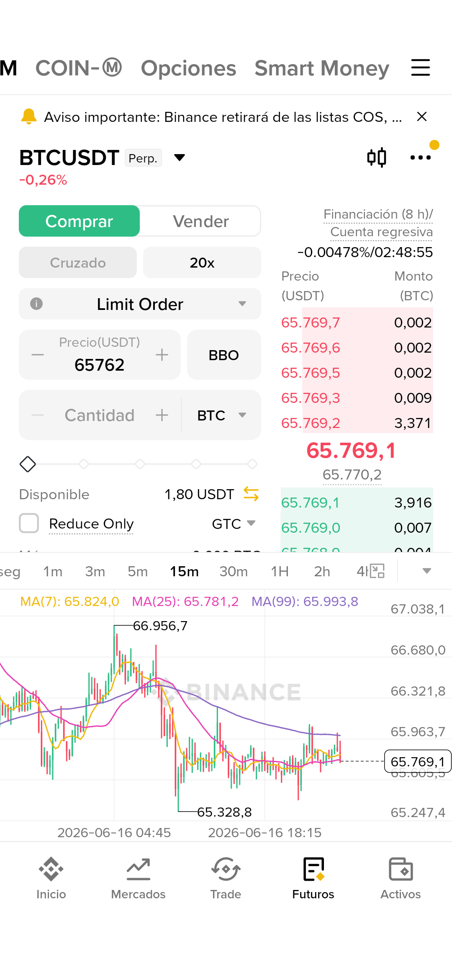Set the quantity slider to the maximum marker
The width and height of the screenshot is (452, 980).
tap(252, 464)
